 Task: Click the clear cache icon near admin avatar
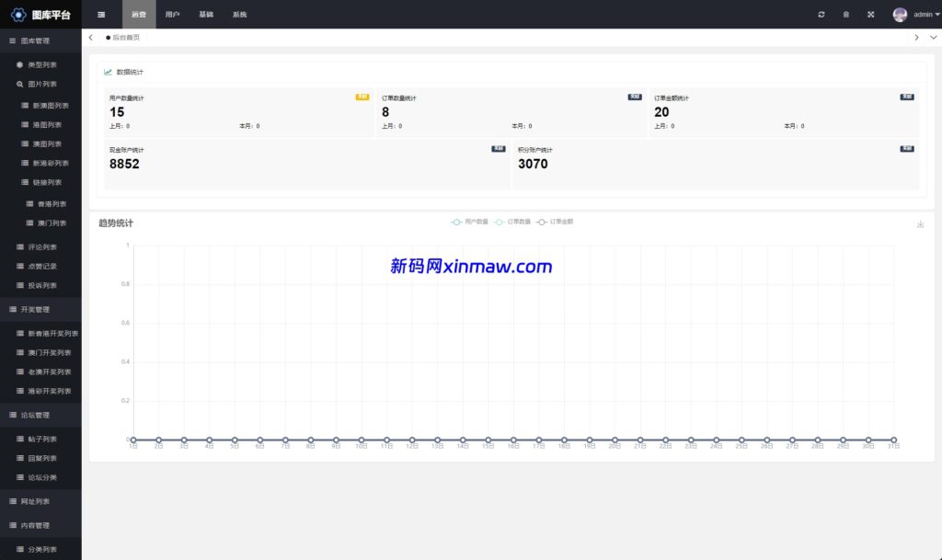click(844, 14)
